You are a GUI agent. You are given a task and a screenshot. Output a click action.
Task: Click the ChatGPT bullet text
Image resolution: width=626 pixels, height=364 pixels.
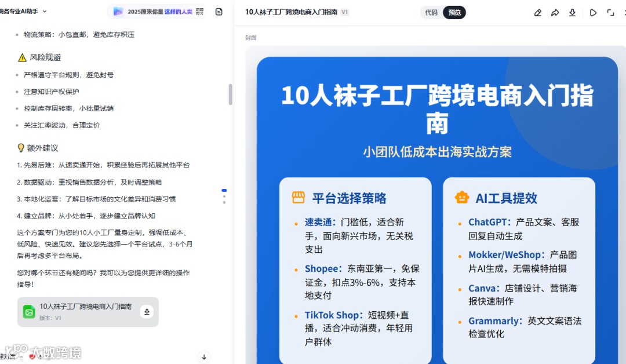[x=524, y=229]
